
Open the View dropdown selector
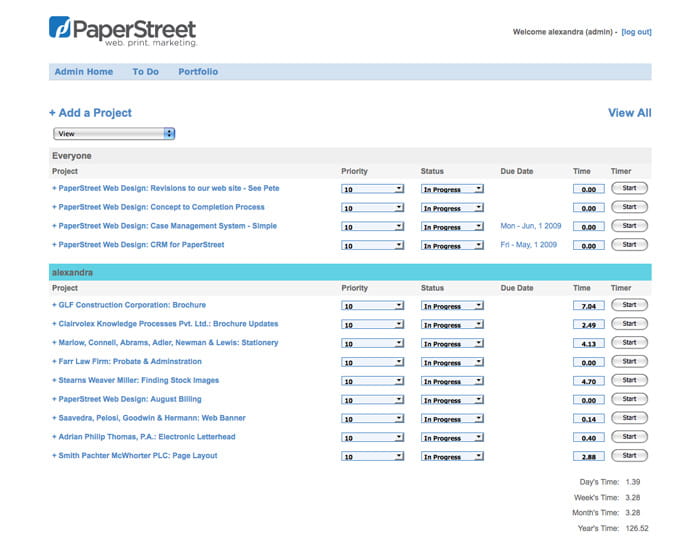(x=114, y=133)
